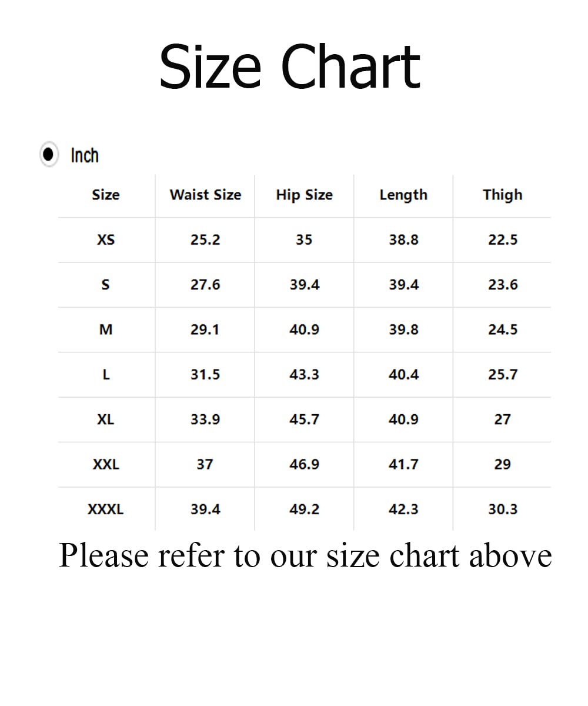Select the XS size row label
Viewport: 588px width, 706px height.
tap(106, 240)
